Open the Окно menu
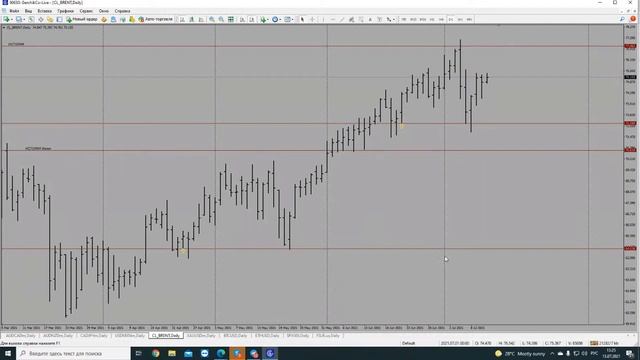The image size is (640, 360). click(x=104, y=11)
